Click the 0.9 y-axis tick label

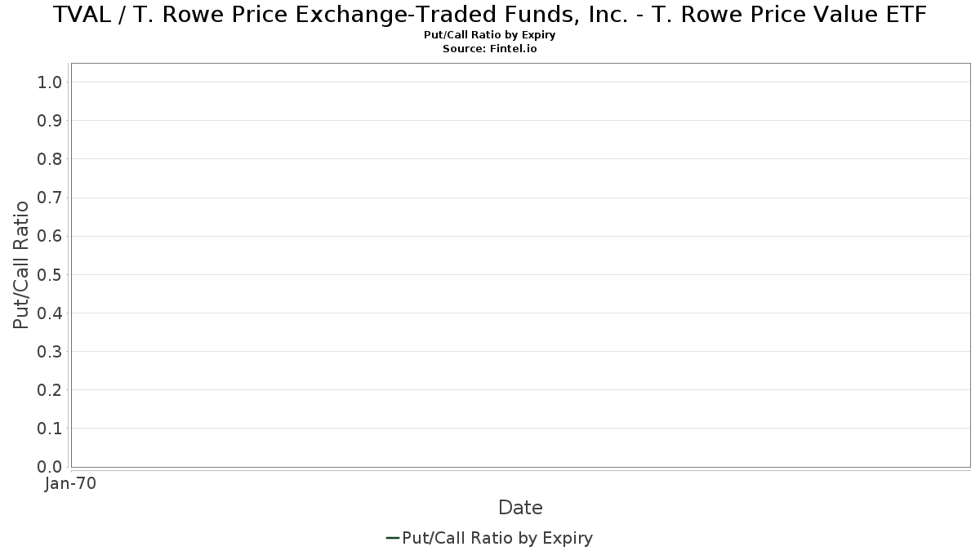click(50, 120)
